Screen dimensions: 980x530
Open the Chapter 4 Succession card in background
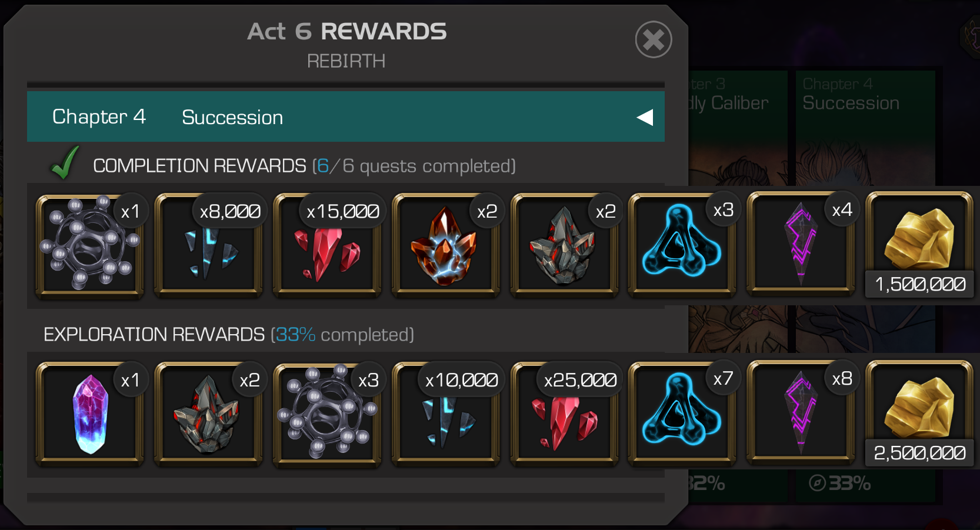point(865,286)
